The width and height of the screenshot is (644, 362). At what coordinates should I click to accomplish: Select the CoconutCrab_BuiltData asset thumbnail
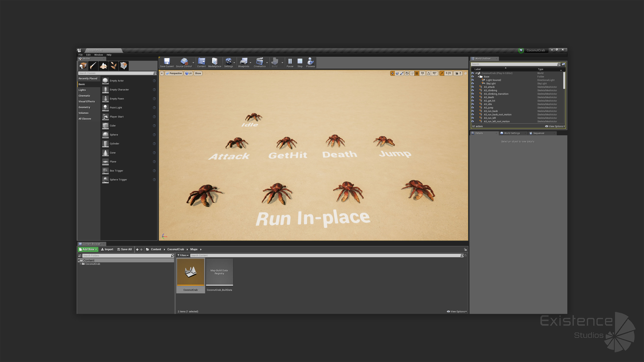(x=219, y=272)
